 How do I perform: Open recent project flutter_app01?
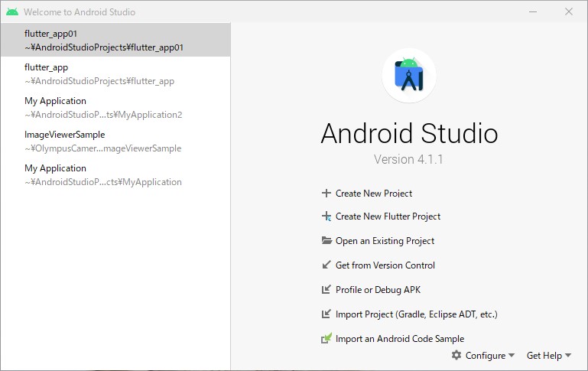(x=115, y=40)
